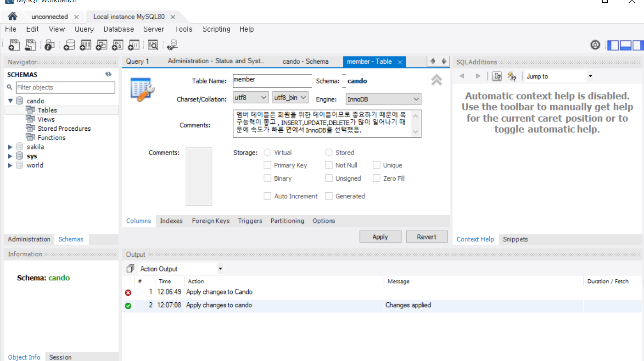Get context help for caret position
Viewport: 644px width, 361px height.
(x=497, y=77)
